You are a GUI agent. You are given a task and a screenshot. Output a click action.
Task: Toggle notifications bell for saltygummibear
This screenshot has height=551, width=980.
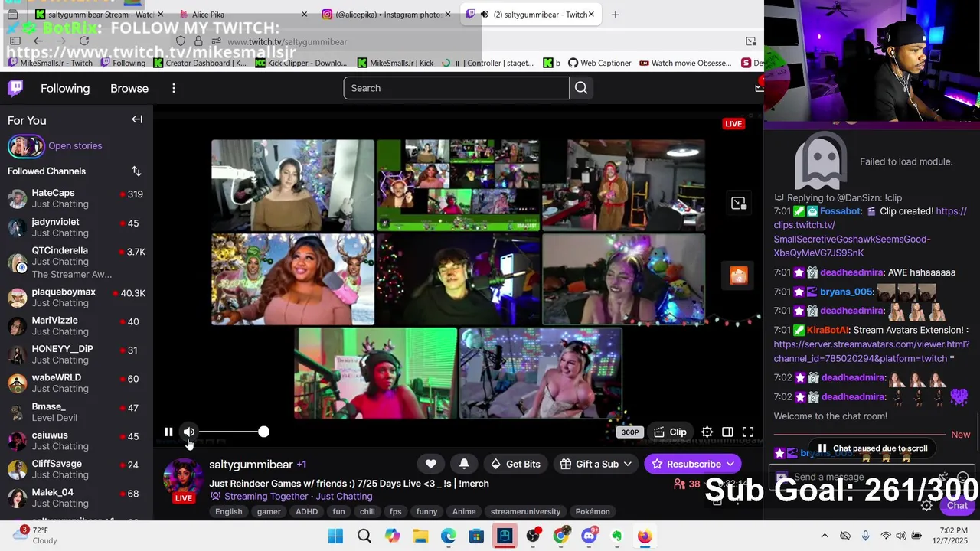coord(464,464)
